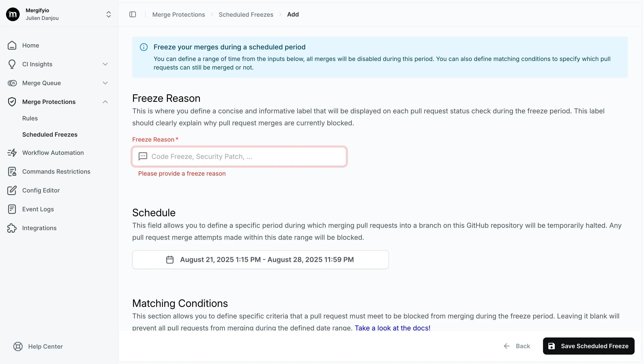644x364 pixels.
Task: Open the Mergifyio organization switcher
Action: coord(108,14)
